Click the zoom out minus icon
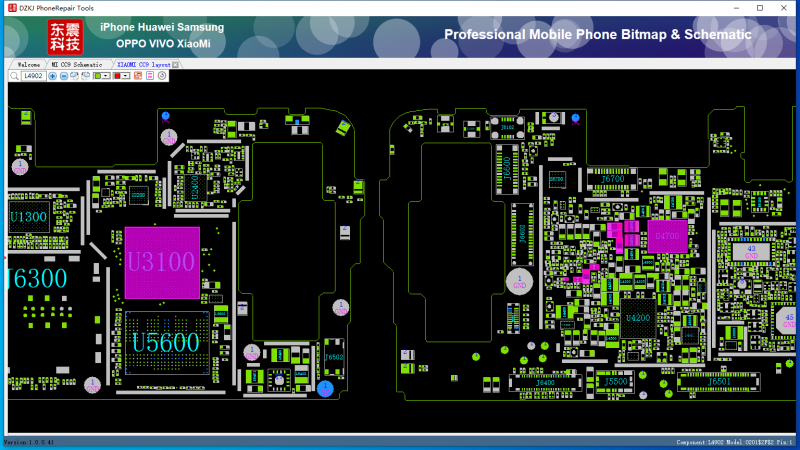 pos(64,76)
